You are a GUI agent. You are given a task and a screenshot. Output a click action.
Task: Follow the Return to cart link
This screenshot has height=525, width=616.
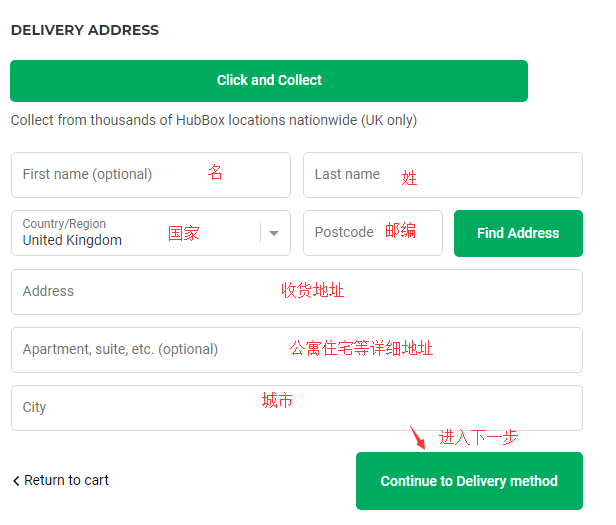(x=66, y=480)
